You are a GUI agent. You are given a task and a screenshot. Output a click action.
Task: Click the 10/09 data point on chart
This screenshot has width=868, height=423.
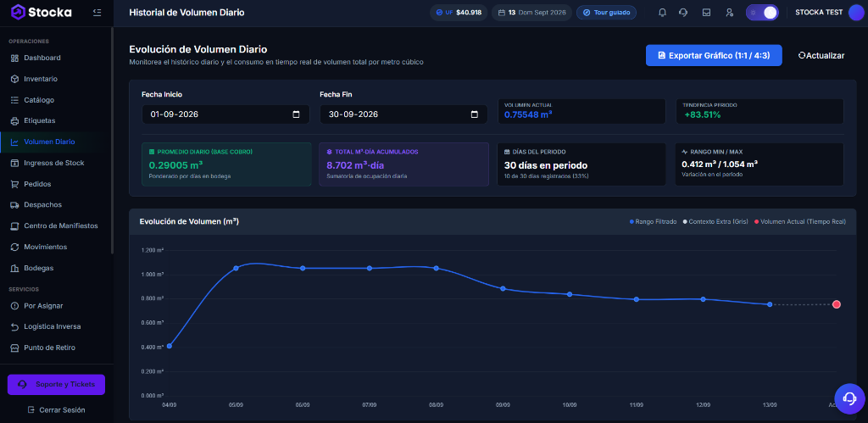point(570,294)
